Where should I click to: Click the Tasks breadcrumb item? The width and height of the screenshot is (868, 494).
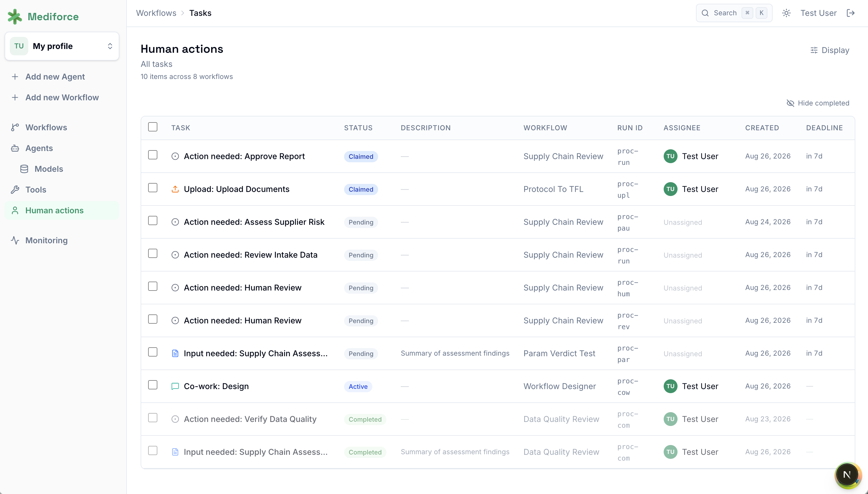(x=200, y=13)
